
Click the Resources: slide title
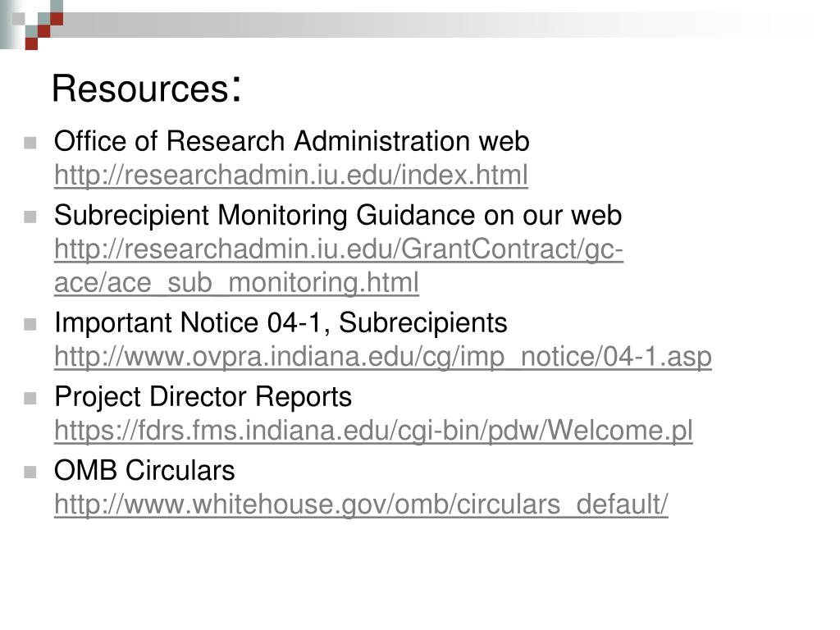147,88
